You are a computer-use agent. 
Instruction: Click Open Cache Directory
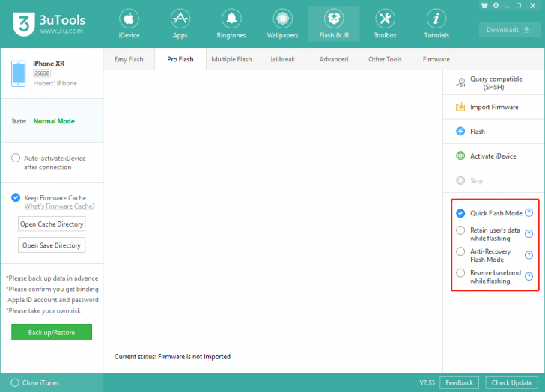pos(52,224)
